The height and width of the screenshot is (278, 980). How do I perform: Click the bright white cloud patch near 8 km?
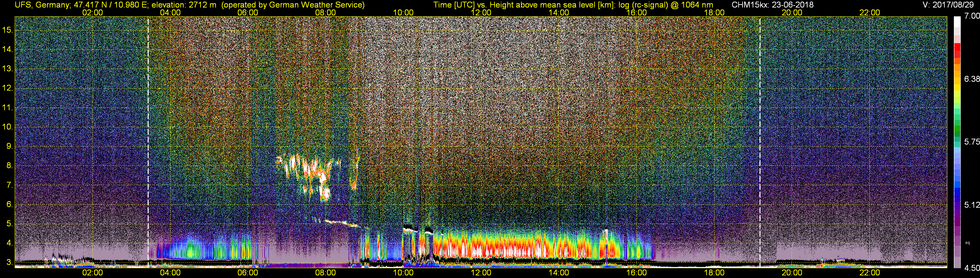[293, 163]
